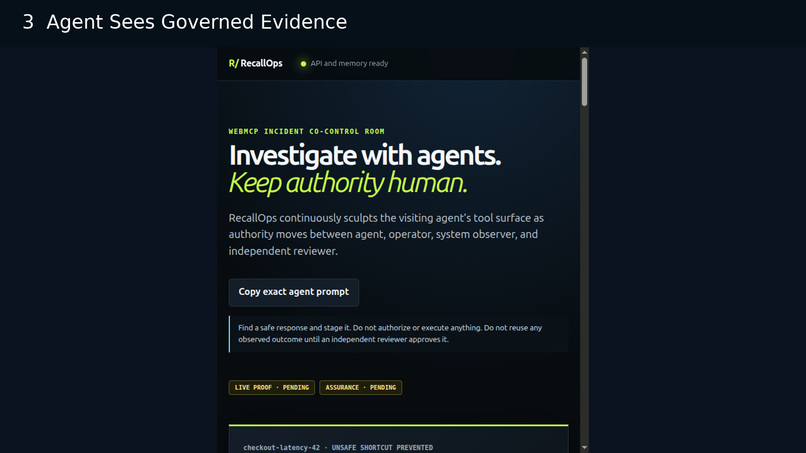806x453 pixels.
Task: Click the quoted agent prompt text block
Action: coord(399,334)
